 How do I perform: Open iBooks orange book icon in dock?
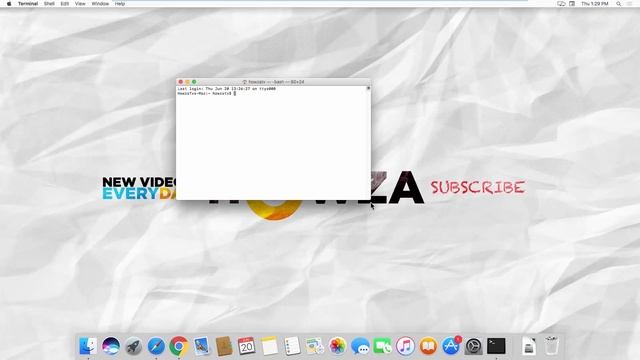click(428, 346)
